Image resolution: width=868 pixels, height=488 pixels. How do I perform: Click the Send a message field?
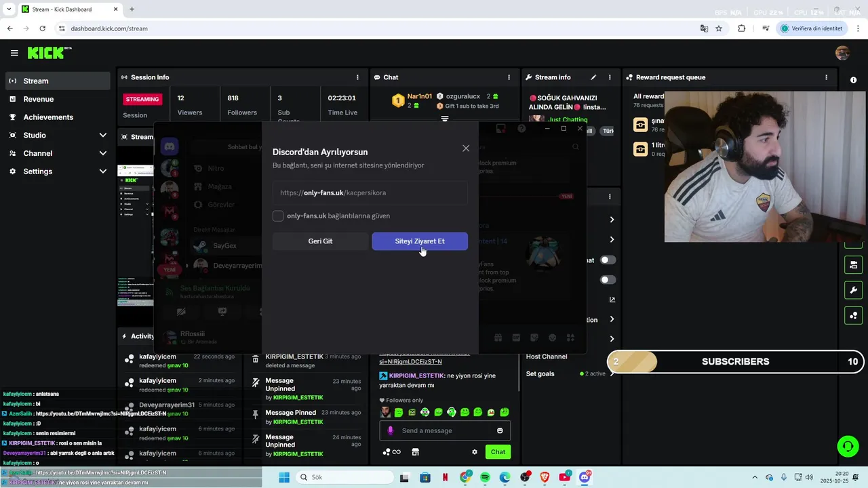444,430
